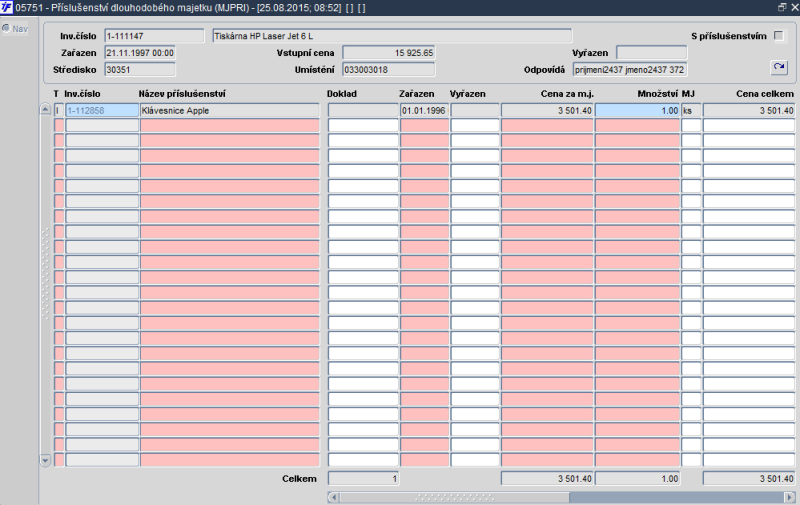Image resolution: width=800 pixels, height=505 pixels.
Task: Click the Zařazen date 01.01.1996 cell
Action: [424, 111]
